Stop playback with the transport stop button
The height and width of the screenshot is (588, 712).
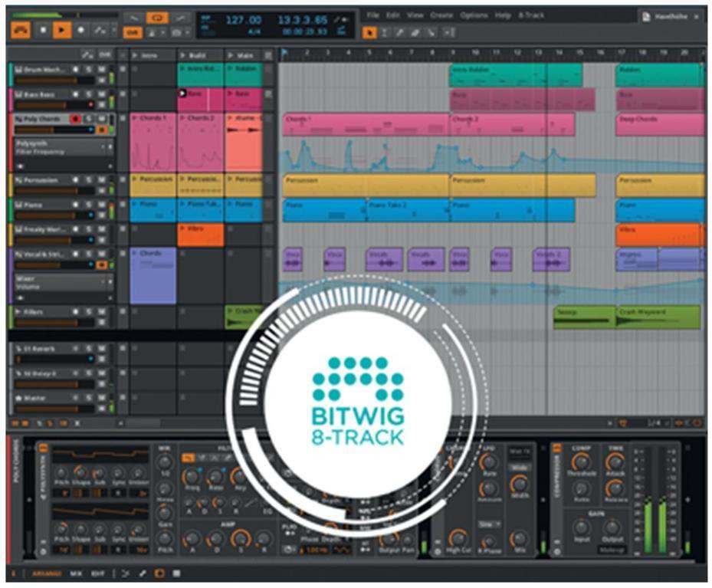43,31
